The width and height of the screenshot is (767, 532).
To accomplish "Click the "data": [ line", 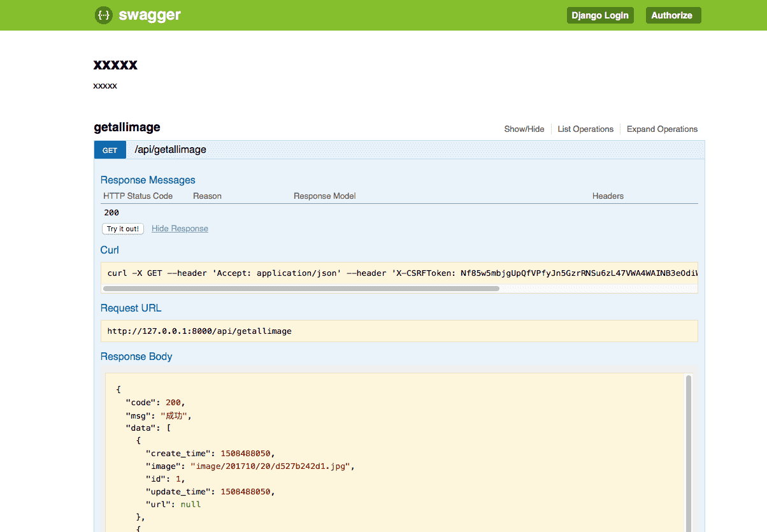I will click(x=148, y=428).
